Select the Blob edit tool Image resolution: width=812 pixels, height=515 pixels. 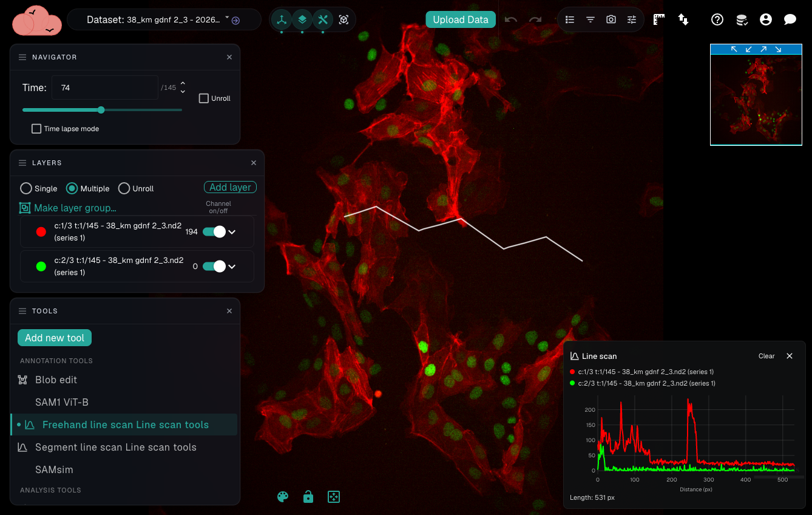56,380
